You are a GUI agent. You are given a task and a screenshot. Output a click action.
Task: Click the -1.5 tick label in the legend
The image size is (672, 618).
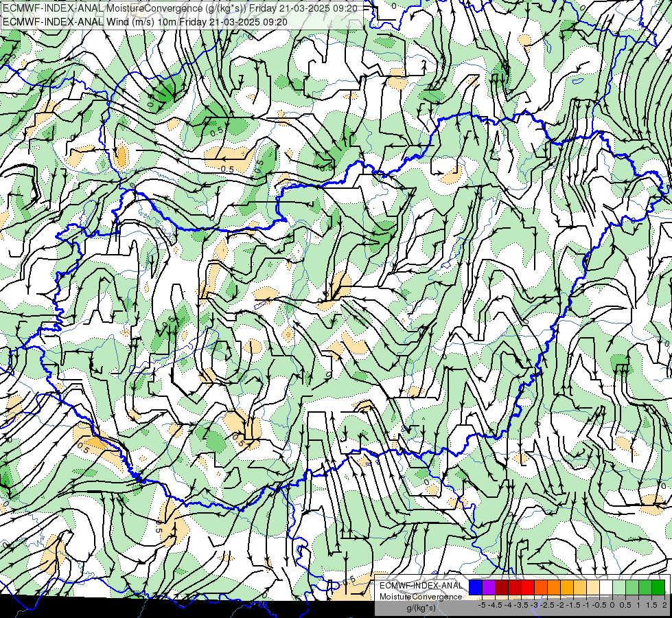573,605
